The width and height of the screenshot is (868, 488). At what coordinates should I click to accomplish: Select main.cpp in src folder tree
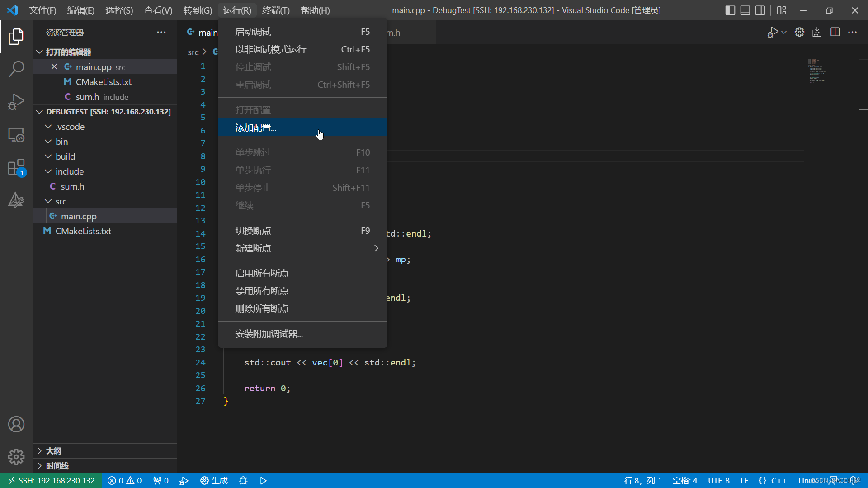click(x=105, y=216)
